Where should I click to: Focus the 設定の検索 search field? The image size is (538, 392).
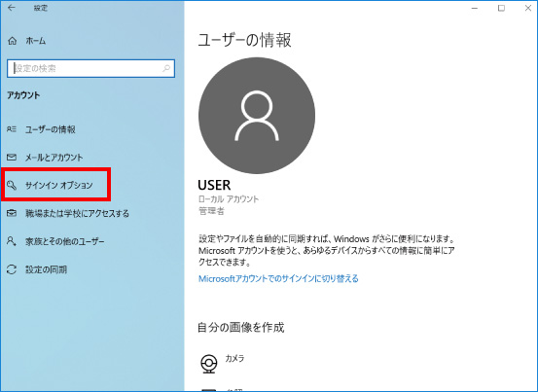click(90, 68)
